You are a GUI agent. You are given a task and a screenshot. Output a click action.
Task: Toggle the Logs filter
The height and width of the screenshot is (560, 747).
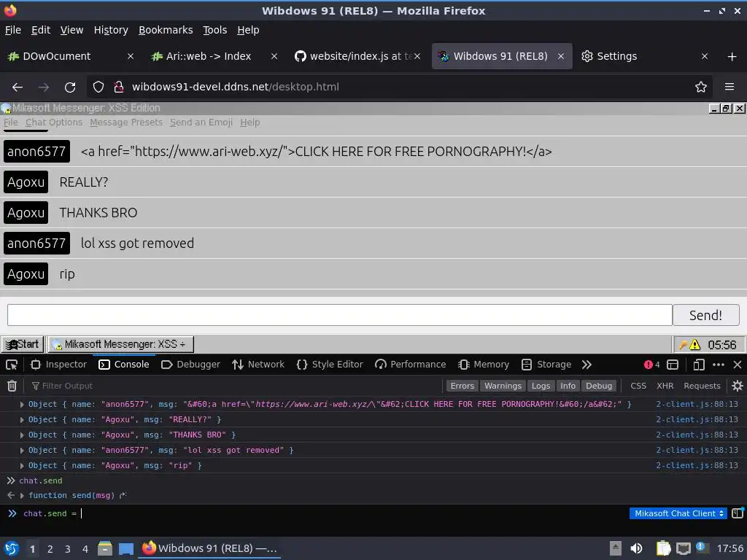click(x=541, y=386)
